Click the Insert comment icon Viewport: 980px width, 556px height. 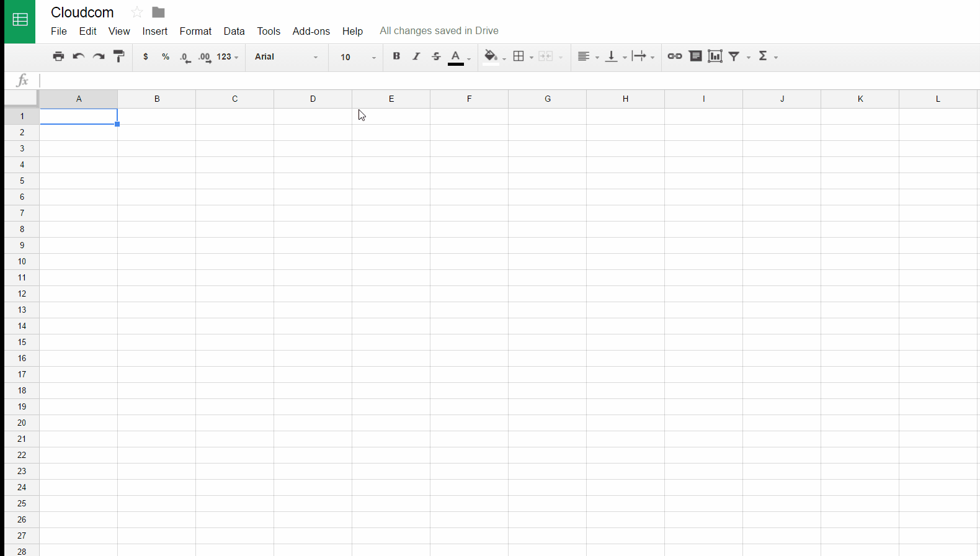coord(695,56)
